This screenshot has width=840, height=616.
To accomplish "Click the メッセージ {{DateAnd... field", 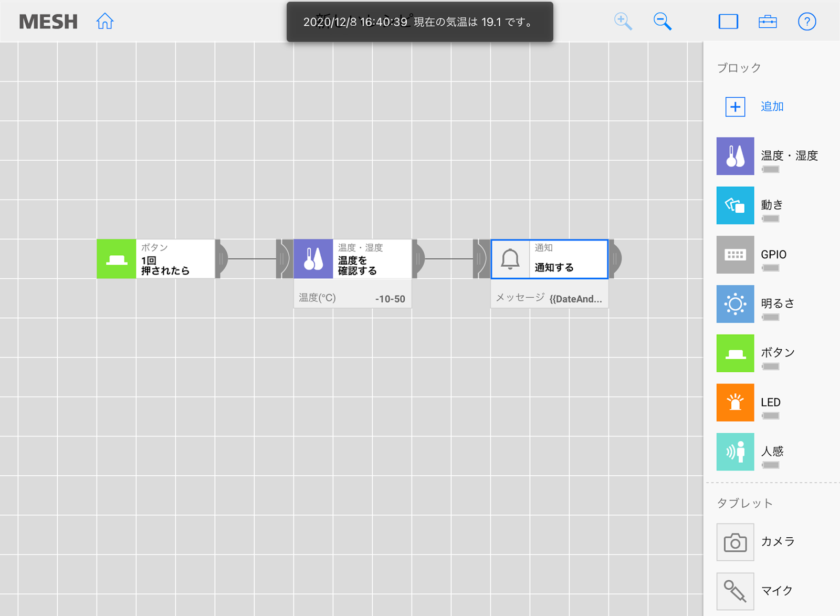I will point(550,298).
